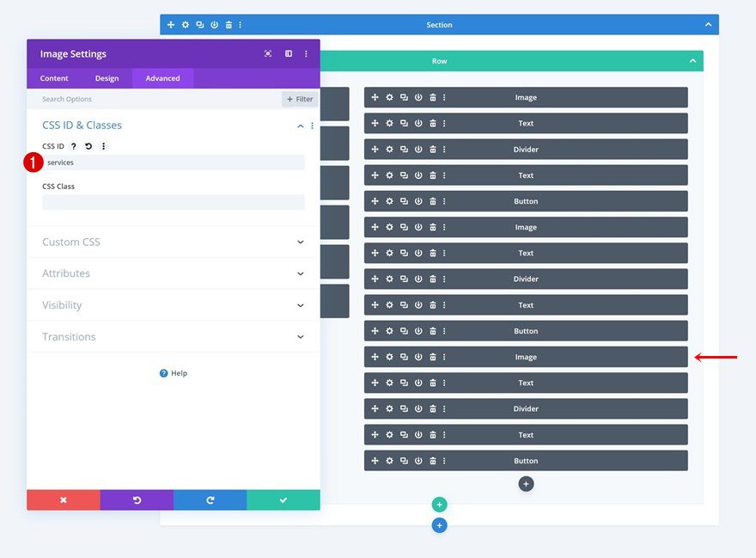The image size is (756, 558).
Task: Duplicate the first Image module
Action: 404,97
